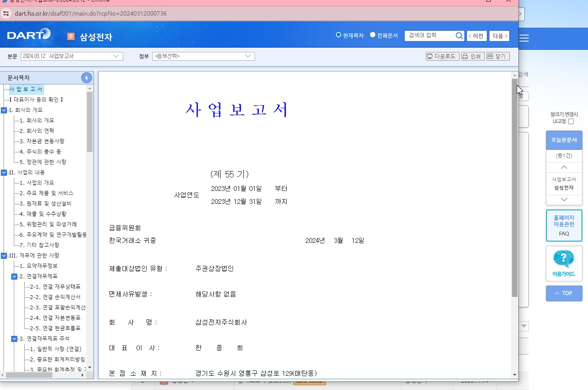This screenshot has width=588, height=390.
Task: Open 2. 회사의 연혁 tree item
Action: pyautogui.click(x=37, y=131)
